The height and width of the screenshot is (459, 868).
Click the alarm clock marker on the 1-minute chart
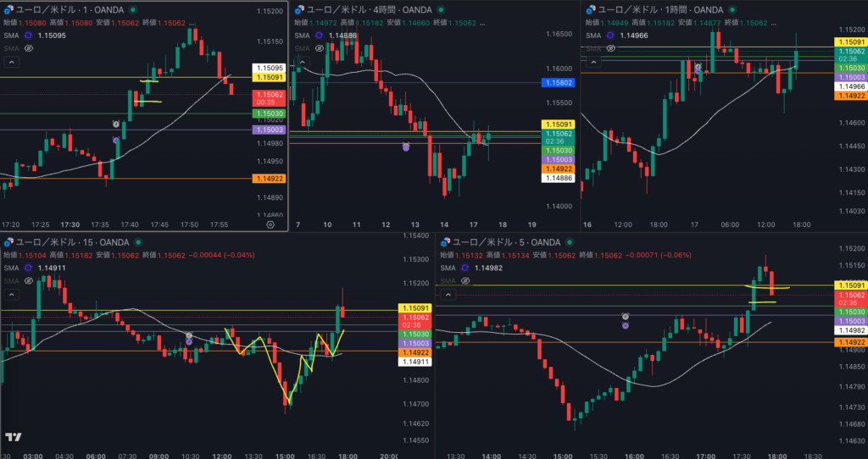click(x=115, y=124)
